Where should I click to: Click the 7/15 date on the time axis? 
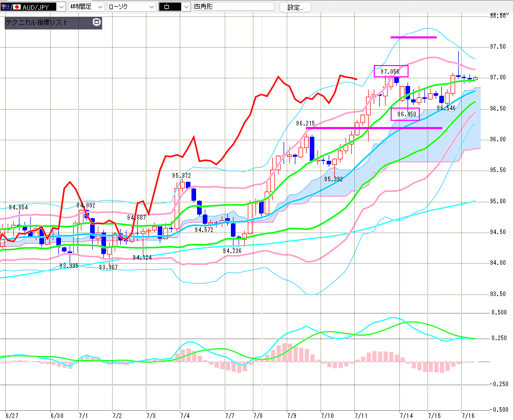435,416
